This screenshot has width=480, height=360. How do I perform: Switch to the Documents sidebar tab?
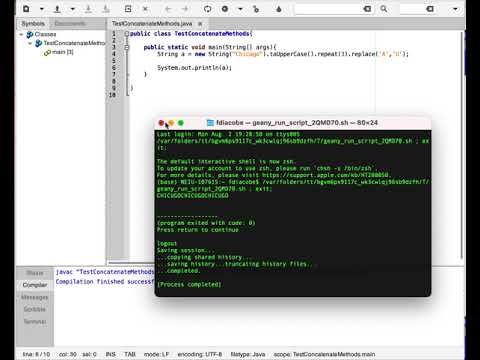point(70,23)
